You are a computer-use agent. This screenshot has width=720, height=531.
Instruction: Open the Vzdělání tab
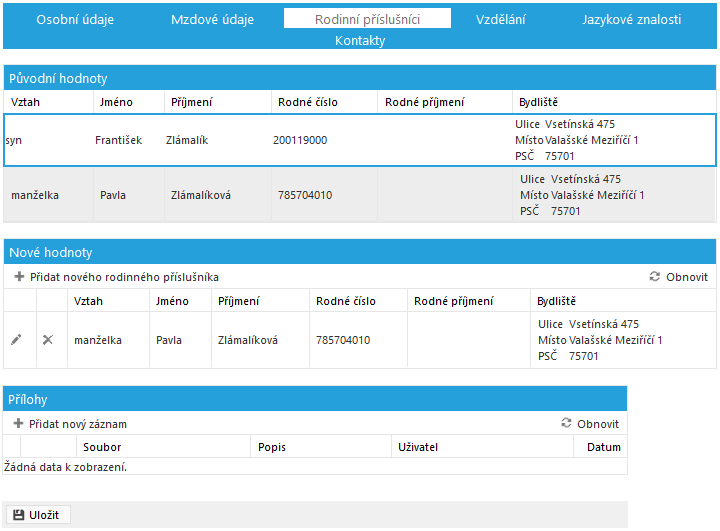[x=501, y=19]
